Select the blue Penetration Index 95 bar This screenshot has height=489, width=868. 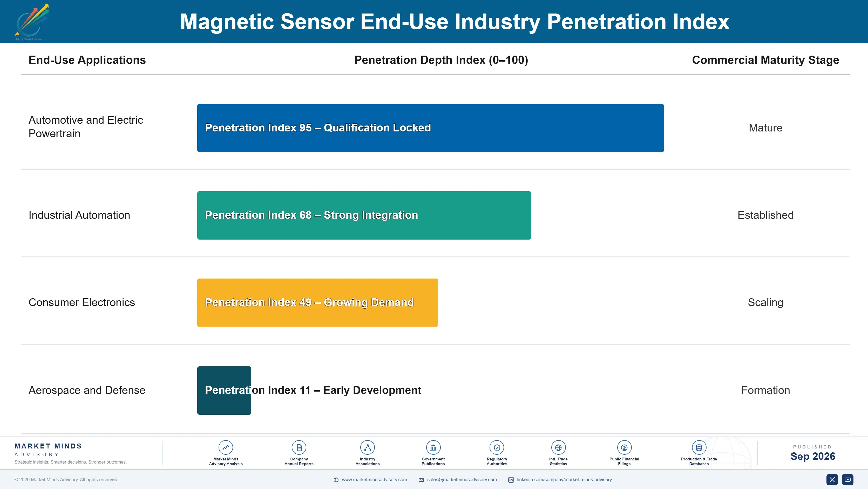click(x=430, y=128)
